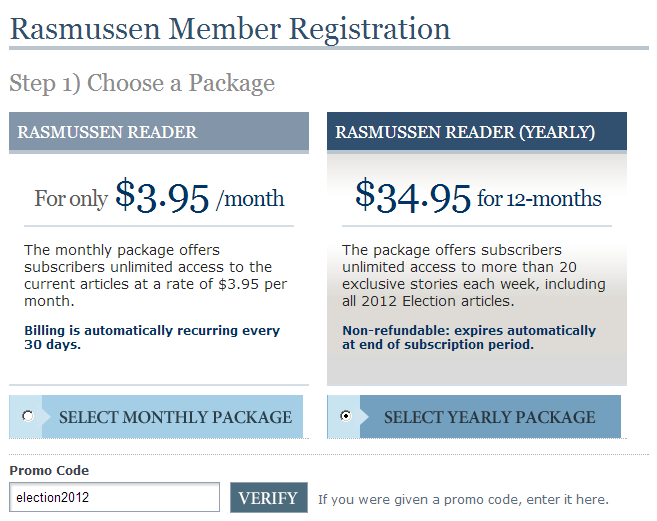This screenshot has height=521, width=657.
Task: Verify the entered promo code
Action: [x=269, y=498]
